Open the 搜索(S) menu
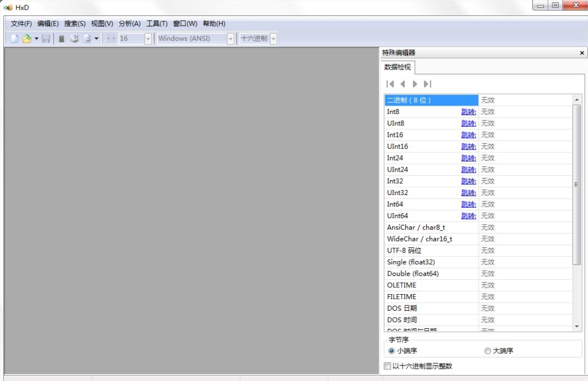Screen dimensions: 588x381 (75, 23)
